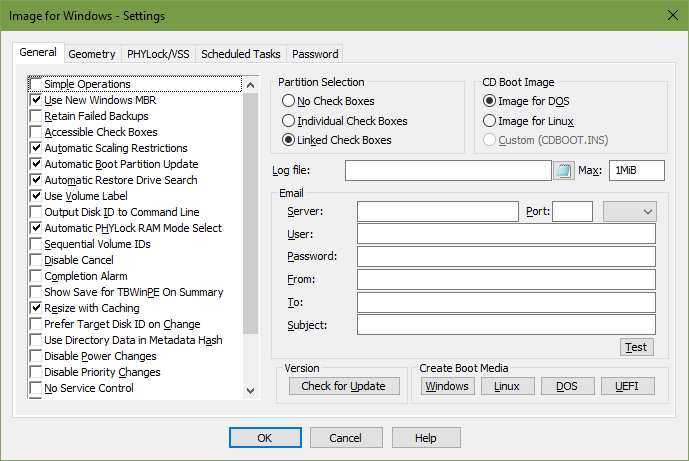Click the OK button
The image size is (689, 461).
pyautogui.click(x=265, y=438)
